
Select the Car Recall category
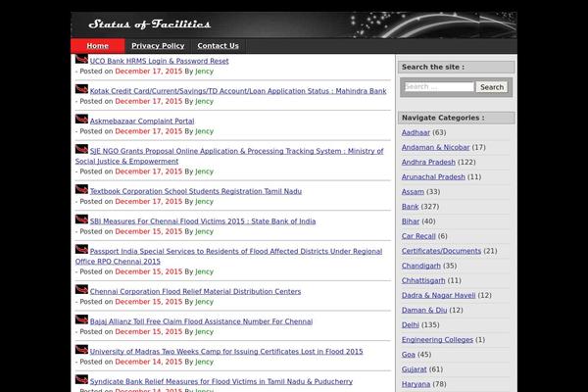pos(418,236)
